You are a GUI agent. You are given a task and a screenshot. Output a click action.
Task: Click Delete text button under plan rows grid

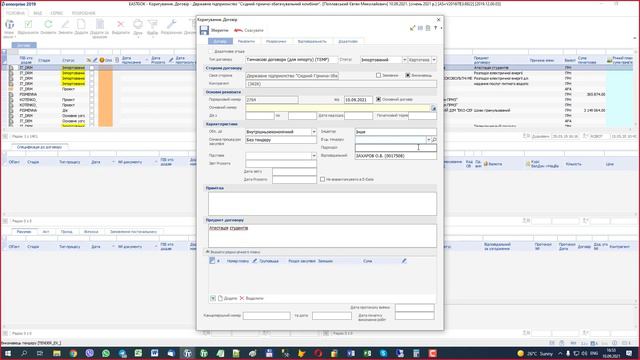pos(255,298)
